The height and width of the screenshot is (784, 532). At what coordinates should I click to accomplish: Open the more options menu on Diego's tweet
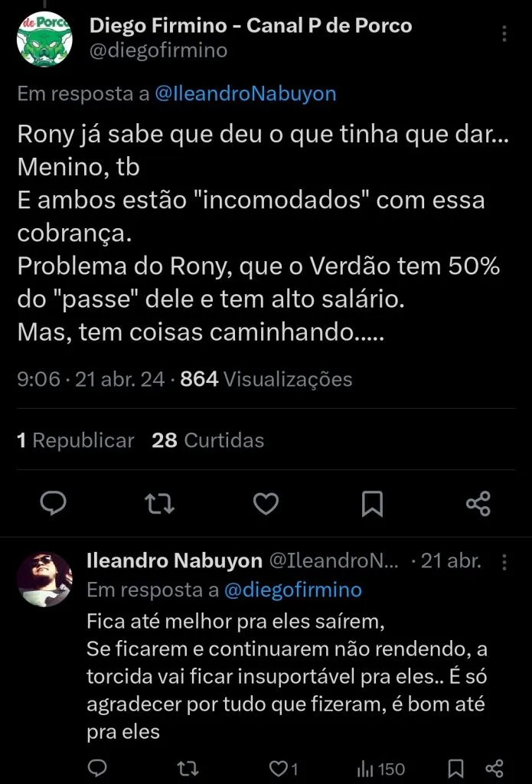click(503, 34)
